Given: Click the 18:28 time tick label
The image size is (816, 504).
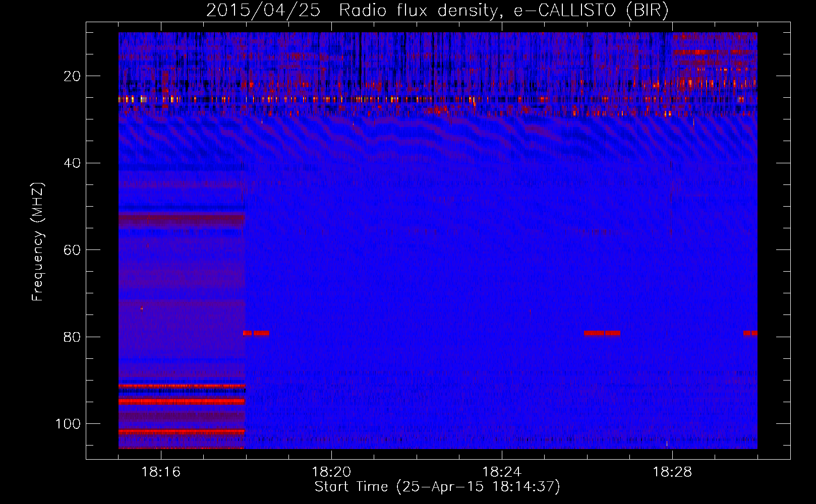Looking at the screenshot, I should click(x=672, y=472).
